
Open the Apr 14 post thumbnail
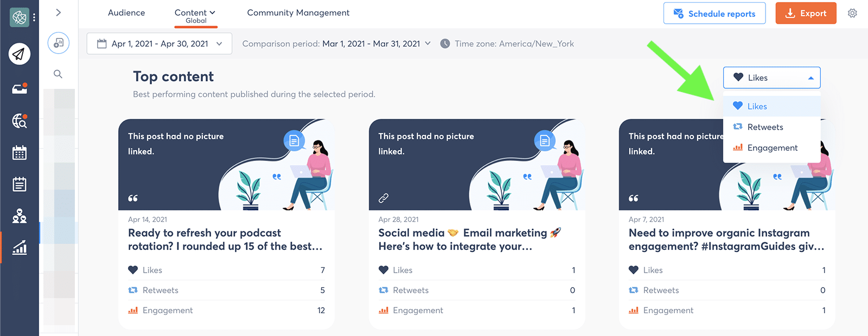(226, 165)
